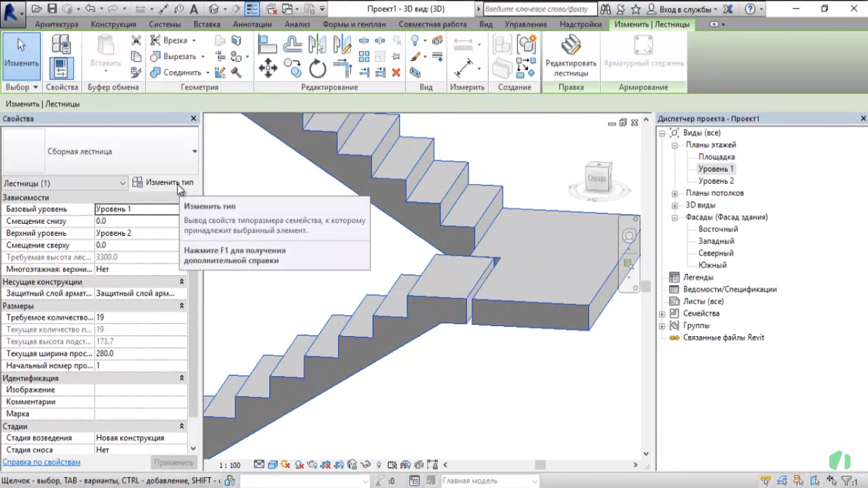
Task: Open the Справка по свойствам link
Action: (41, 462)
